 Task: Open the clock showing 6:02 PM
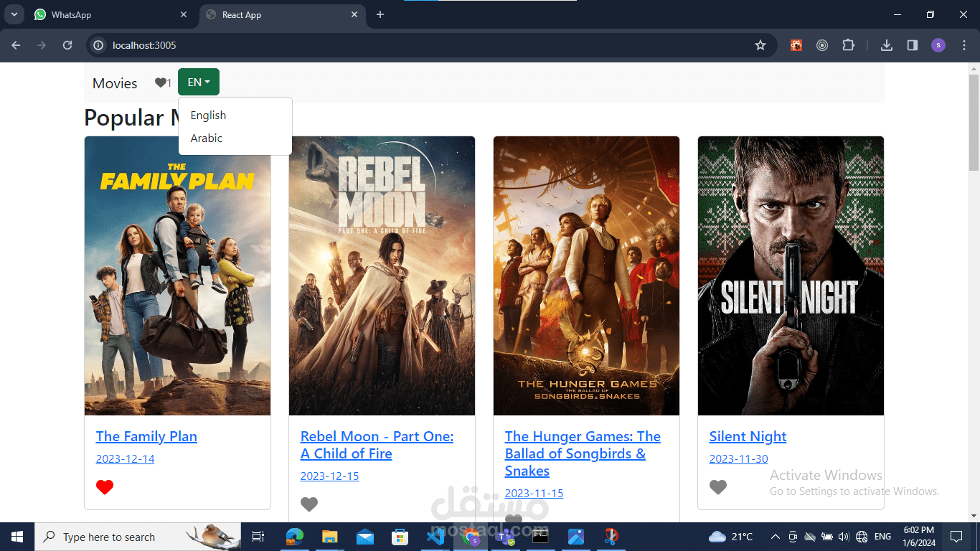[x=918, y=537]
